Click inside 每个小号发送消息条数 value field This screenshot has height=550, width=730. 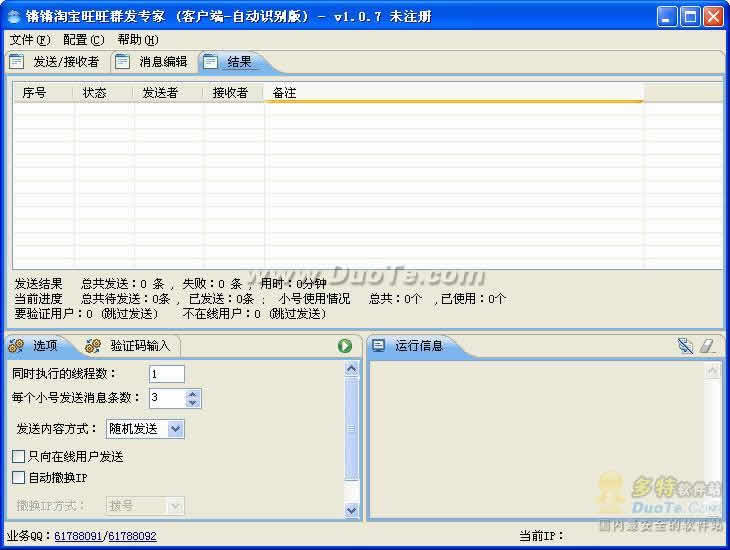167,398
